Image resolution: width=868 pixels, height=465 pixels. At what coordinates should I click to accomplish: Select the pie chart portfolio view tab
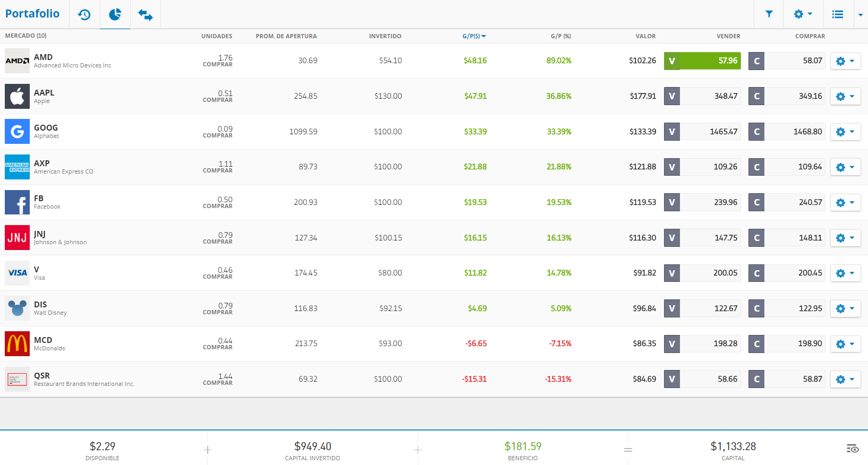115,14
